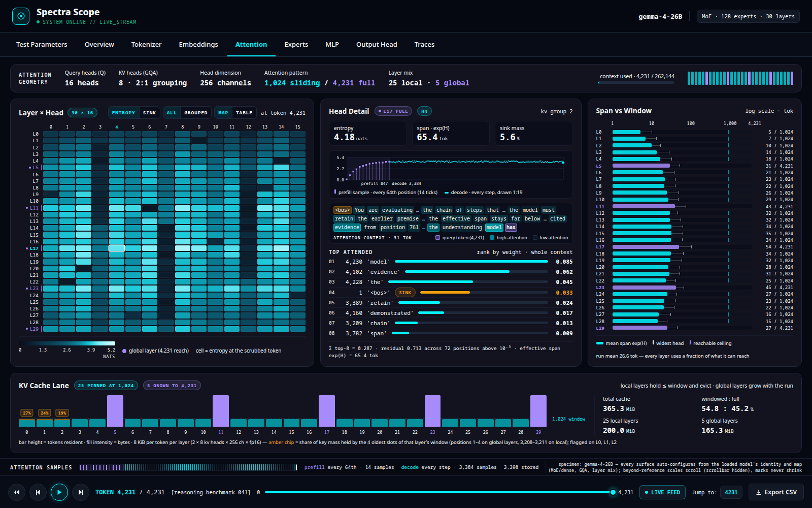812x508 pixels.
Task: Click the entropy color scale gradient bar
Action: 67,343
